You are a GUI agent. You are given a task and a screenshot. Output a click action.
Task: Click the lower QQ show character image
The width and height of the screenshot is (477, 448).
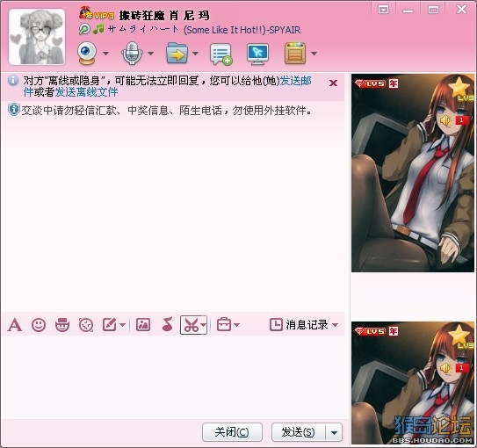click(x=413, y=383)
